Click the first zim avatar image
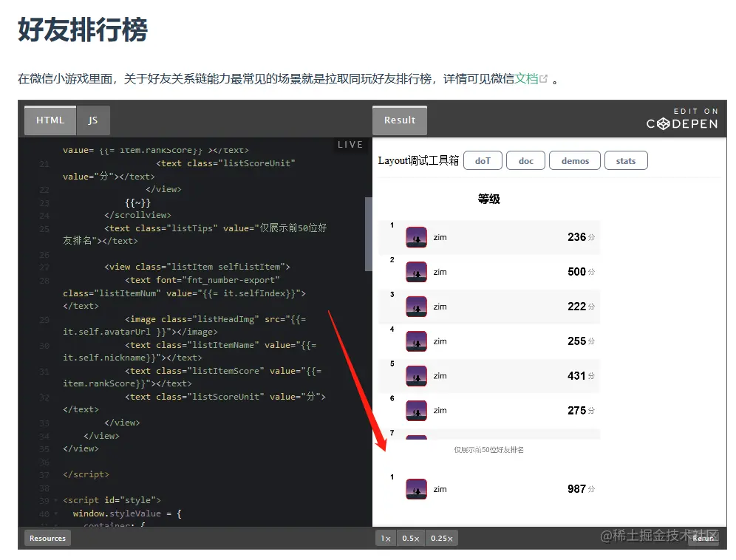 (x=416, y=236)
